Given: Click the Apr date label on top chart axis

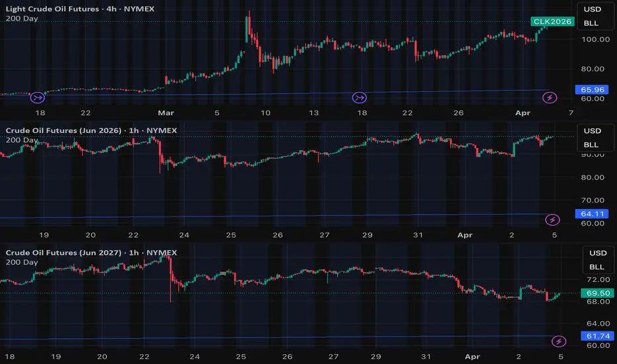Looking at the screenshot, I should point(522,113).
